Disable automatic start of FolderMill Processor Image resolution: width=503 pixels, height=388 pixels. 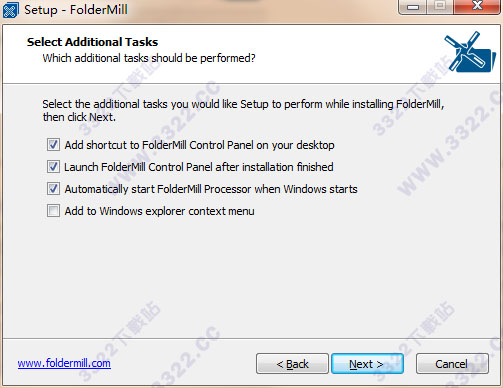click(x=53, y=189)
